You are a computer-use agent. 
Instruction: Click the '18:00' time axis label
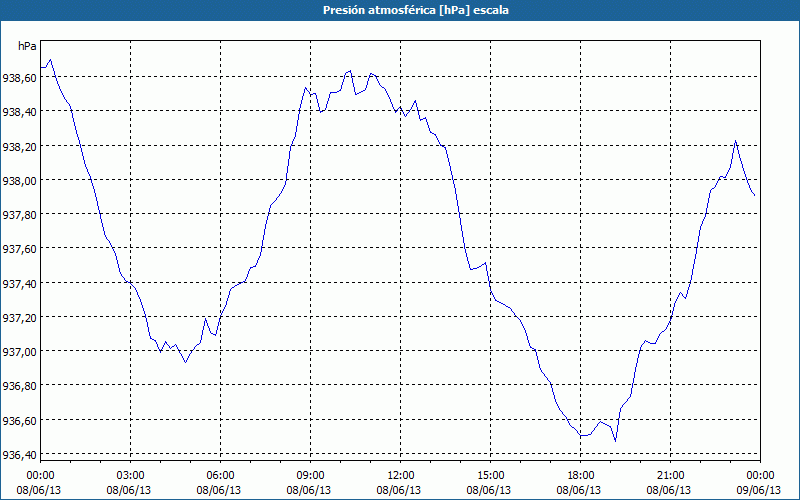[581, 476]
